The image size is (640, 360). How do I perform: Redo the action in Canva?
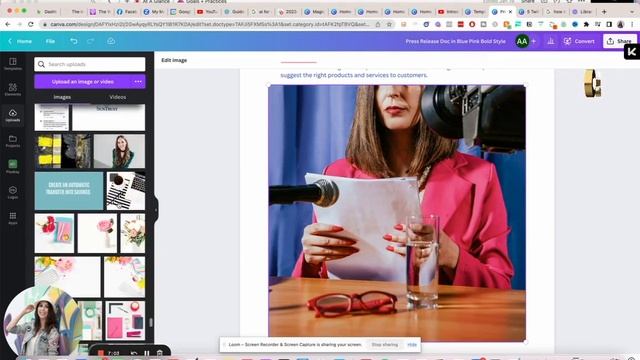coord(90,41)
